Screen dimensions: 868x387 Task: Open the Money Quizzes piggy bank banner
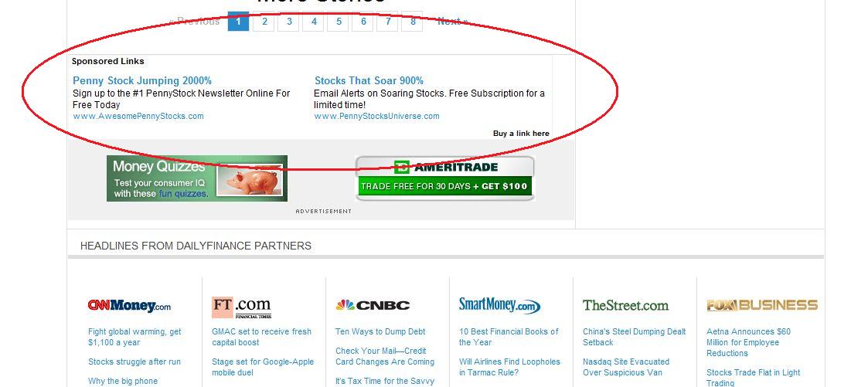(x=197, y=178)
